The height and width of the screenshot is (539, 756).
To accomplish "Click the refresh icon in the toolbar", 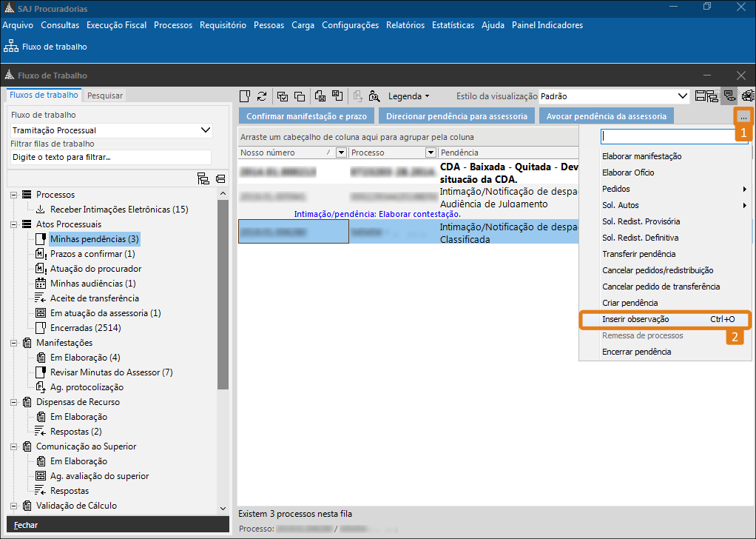I will (x=262, y=96).
